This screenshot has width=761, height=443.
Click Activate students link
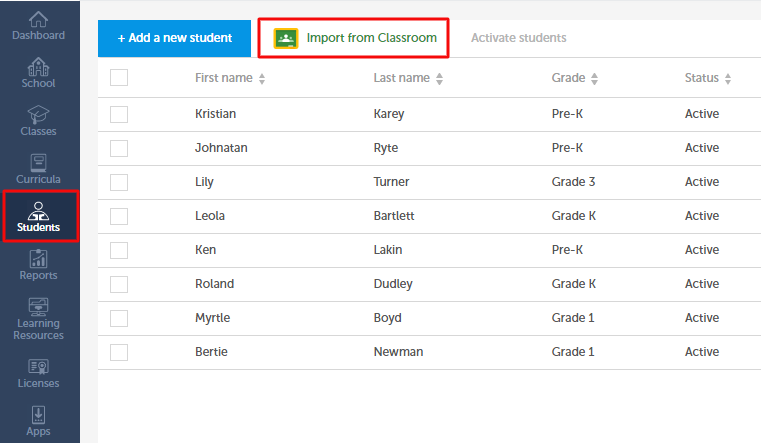click(518, 38)
